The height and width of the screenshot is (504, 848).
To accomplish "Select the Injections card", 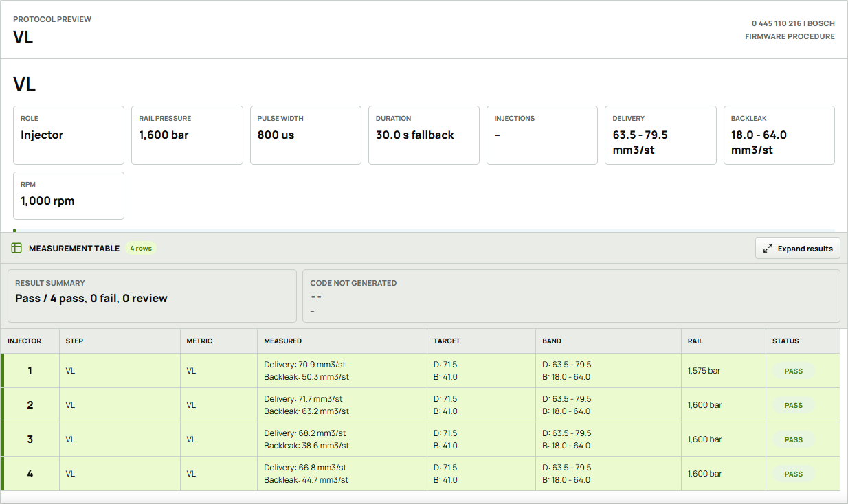I will [x=542, y=135].
